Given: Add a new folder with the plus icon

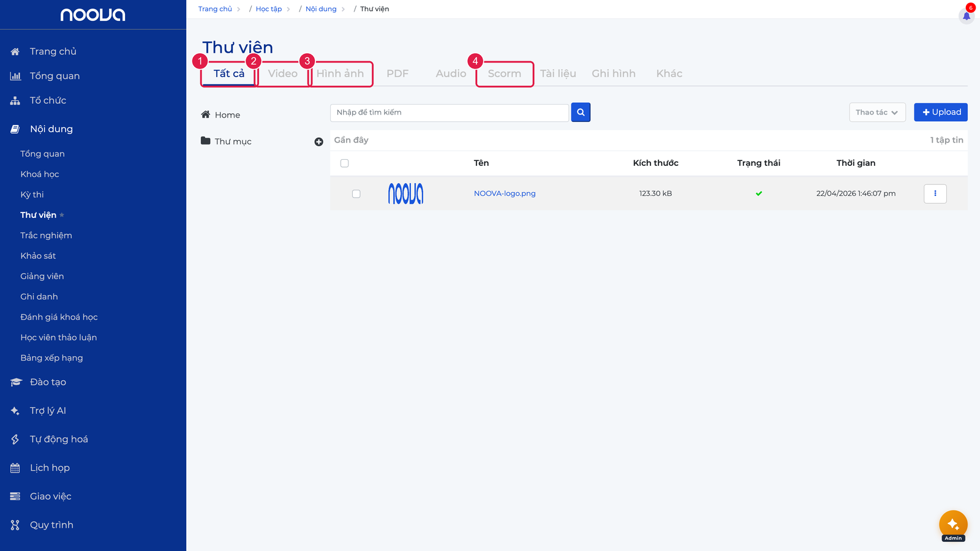Looking at the screenshot, I should (318, 142).
